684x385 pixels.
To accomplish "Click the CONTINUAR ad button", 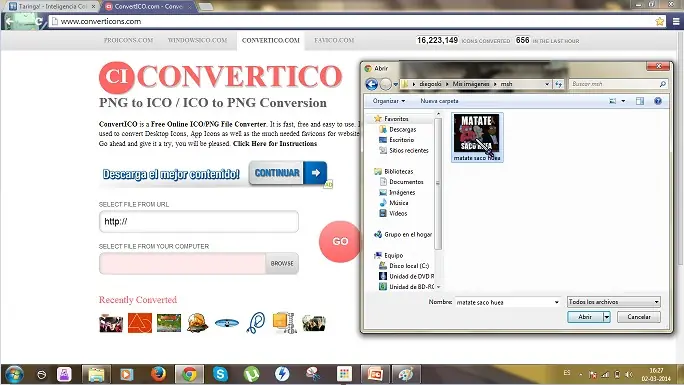I will pos(288,173).
